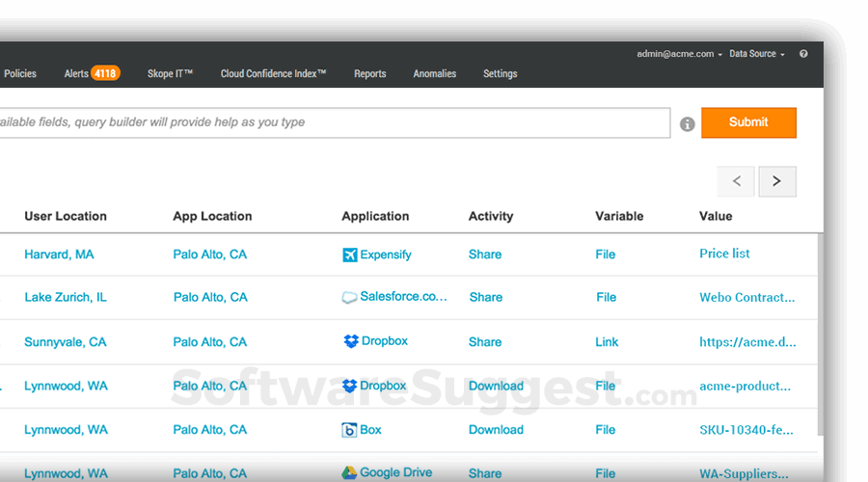
Task: Click File variable in Expensify row
Action: click(x=605, y=254)
